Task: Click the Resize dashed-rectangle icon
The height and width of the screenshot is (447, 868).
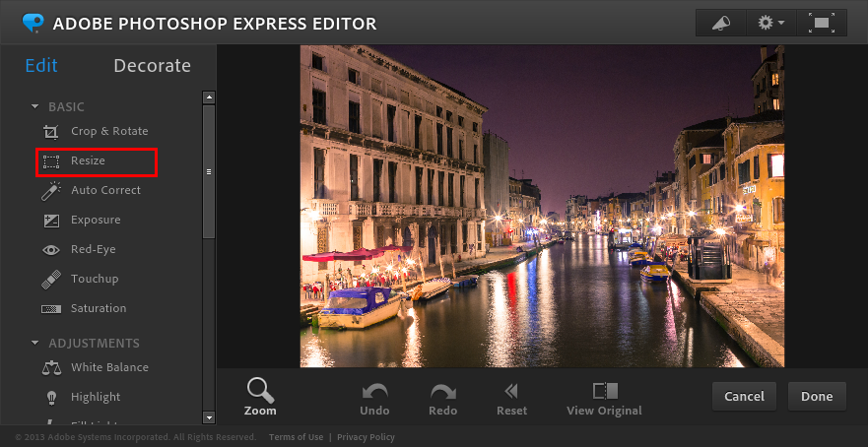Action: [51, 161]
